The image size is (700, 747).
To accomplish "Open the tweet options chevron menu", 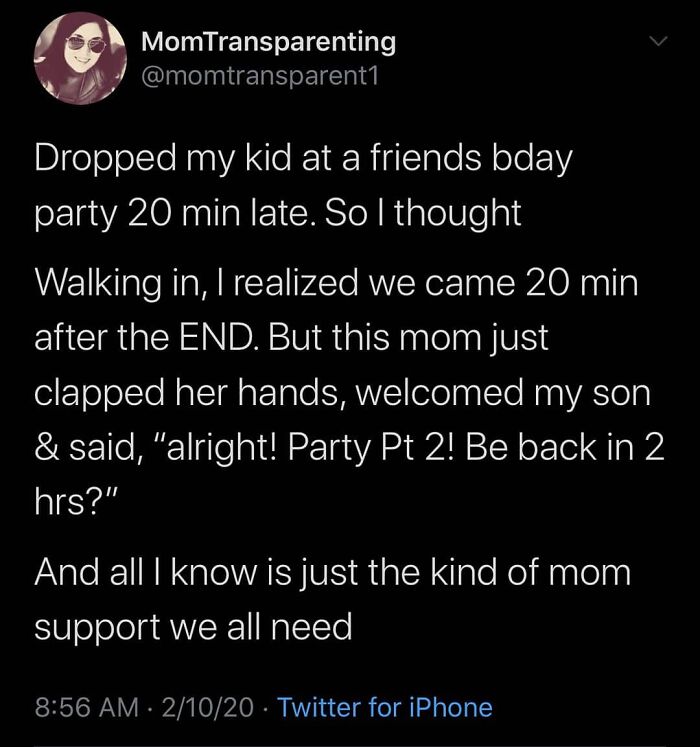I will pyautogui.click(x=656, y=42).
